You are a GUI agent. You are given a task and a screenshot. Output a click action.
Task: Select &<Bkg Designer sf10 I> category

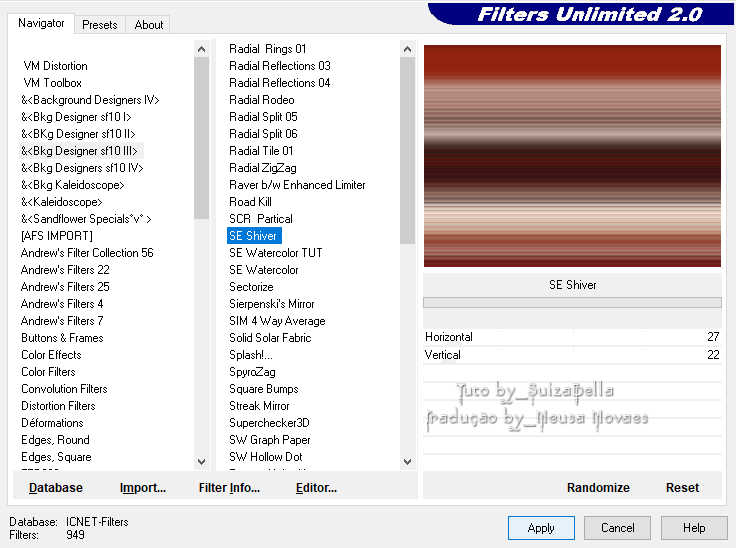point(76,116)
